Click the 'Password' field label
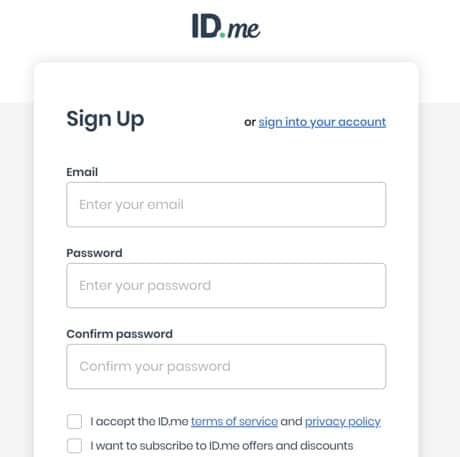Screen dimensions: 460x457 point(94,253)
